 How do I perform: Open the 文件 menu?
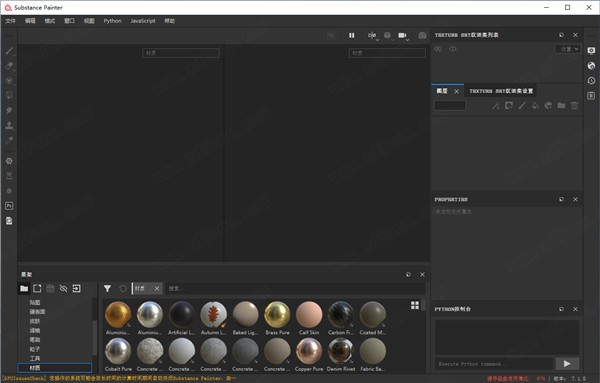tap(10, 21)
